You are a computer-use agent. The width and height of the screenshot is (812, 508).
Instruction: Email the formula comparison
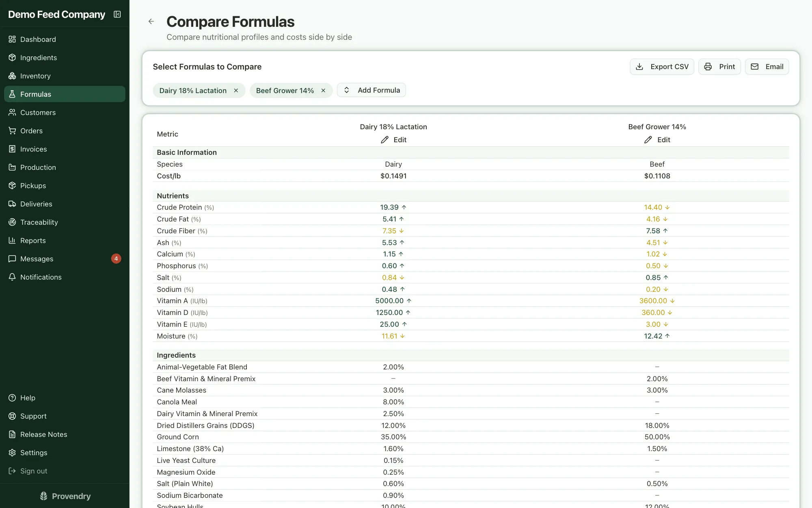[767, 67]
